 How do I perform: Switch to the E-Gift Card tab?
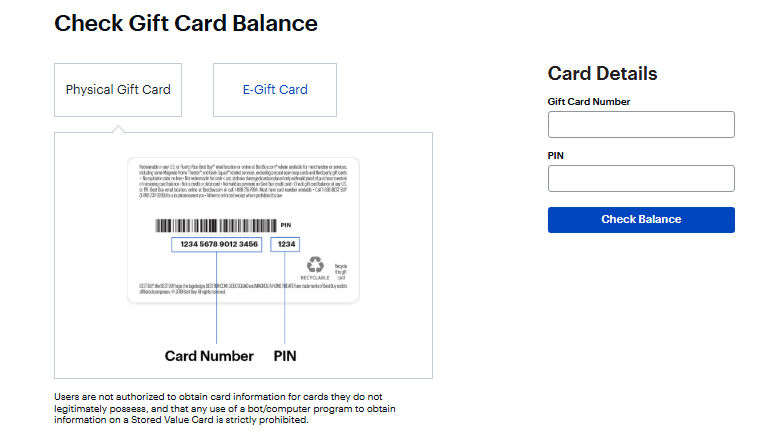(x=275, y=90)
